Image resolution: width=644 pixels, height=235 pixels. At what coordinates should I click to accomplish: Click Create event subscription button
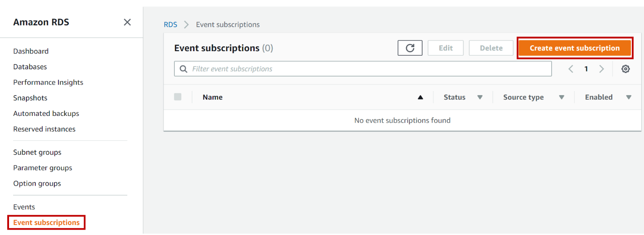575,48
